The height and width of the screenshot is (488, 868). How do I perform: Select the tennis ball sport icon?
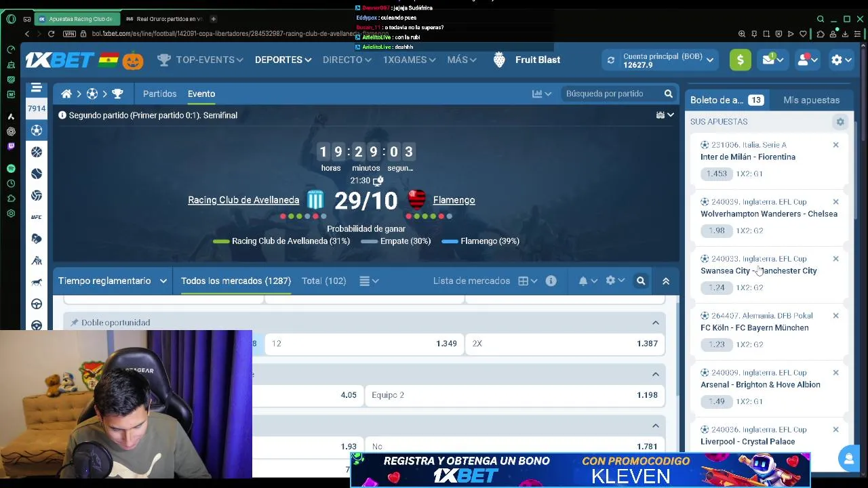click(37, 174)
